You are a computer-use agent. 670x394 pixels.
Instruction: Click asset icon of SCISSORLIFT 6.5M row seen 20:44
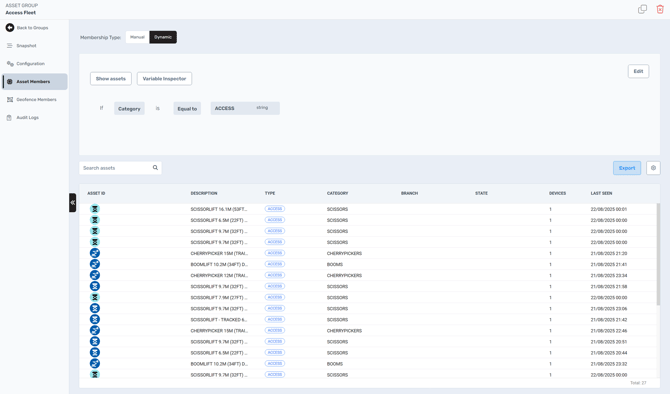coord(95,353)
